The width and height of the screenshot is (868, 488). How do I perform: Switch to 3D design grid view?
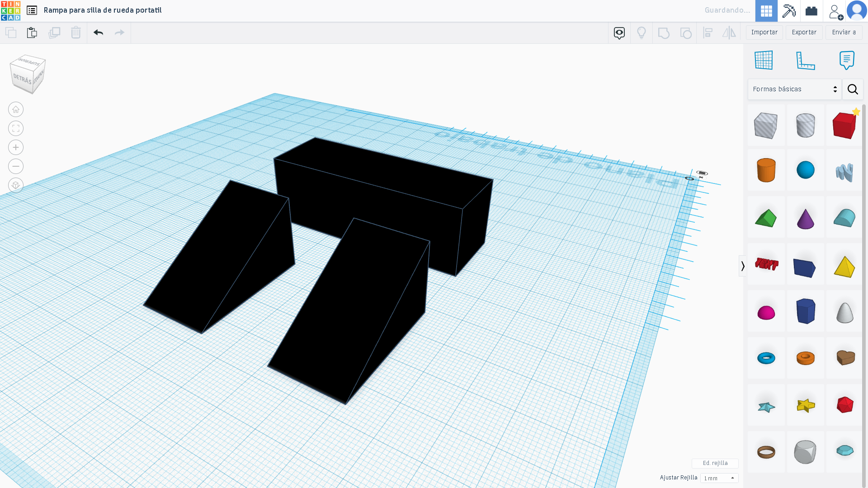[766, 11]
